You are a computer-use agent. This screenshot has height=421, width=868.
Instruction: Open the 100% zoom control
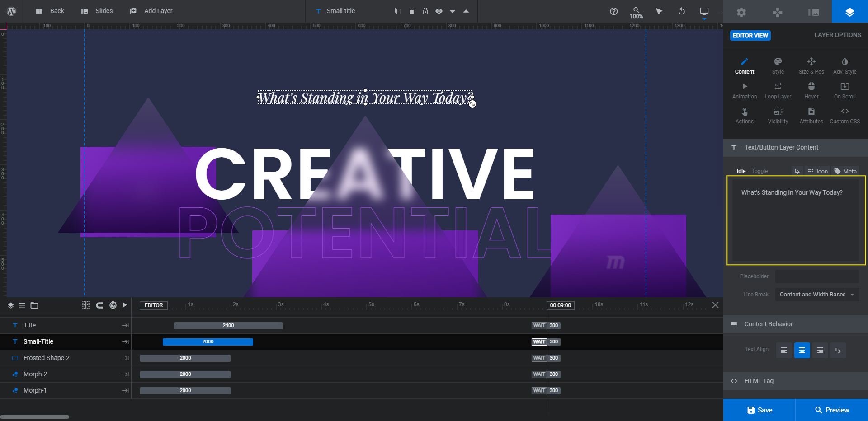[x=636, y=13]
